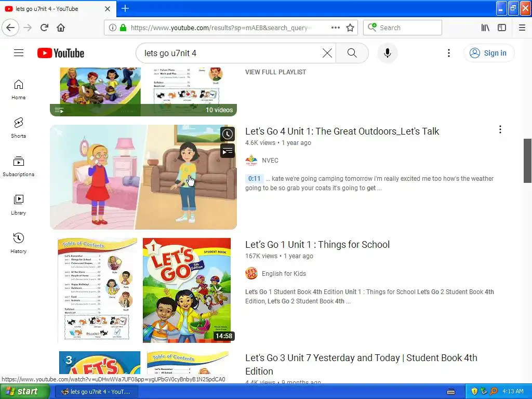Open Let's Go 1 Unit 1 : Things for School title
This screenshot has height=399, width=532.
317,245
